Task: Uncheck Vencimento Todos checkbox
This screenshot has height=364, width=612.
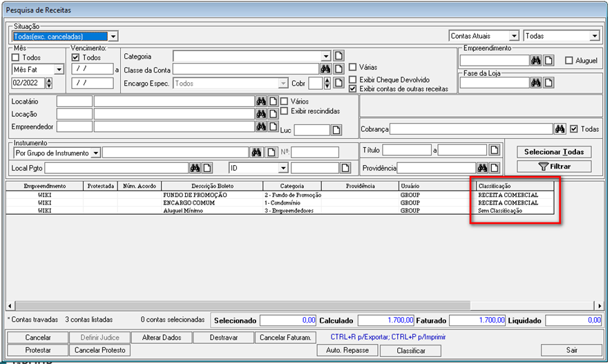Action: click(x=76, y=57)
